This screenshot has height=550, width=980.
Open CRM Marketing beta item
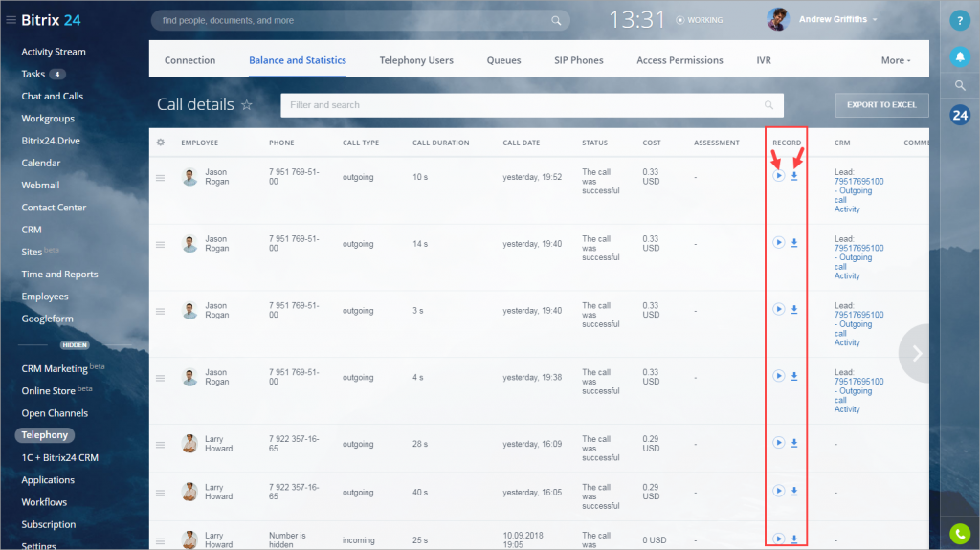coord(63,368)
